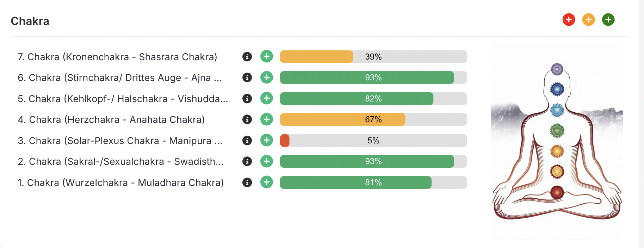This screenshot has width=644, height=248.
Task: Click the red plus button in header
Action: coord(569,20)
